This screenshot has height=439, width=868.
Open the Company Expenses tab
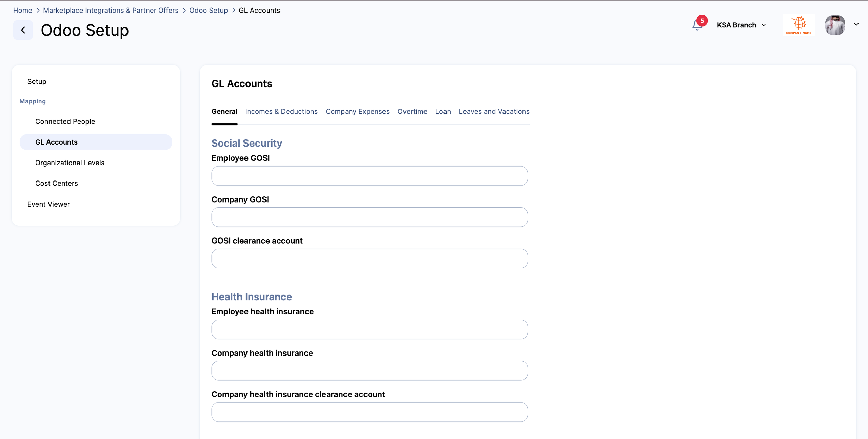pos(357,112)
